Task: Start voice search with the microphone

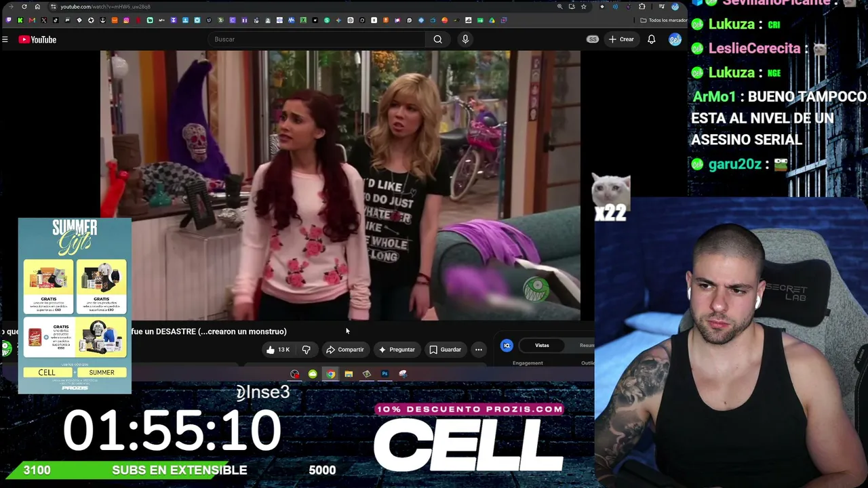Action: [x=465, y=39]
